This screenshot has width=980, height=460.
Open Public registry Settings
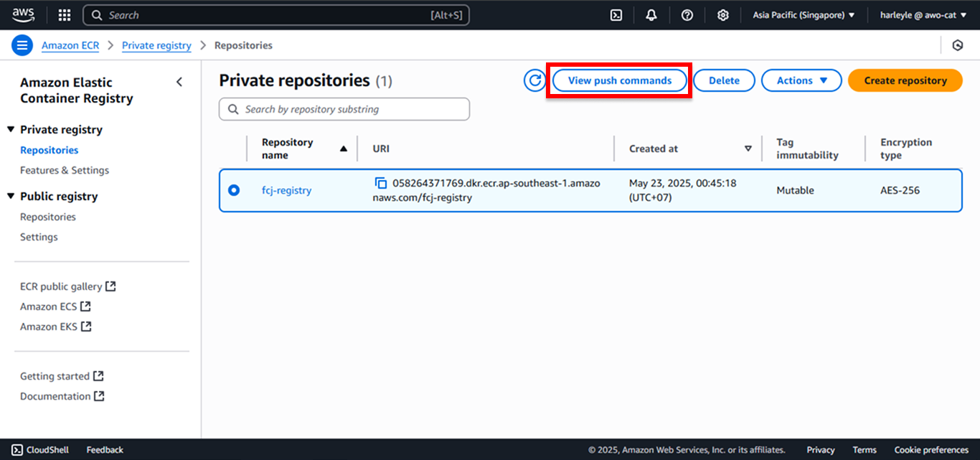(39, 237)
